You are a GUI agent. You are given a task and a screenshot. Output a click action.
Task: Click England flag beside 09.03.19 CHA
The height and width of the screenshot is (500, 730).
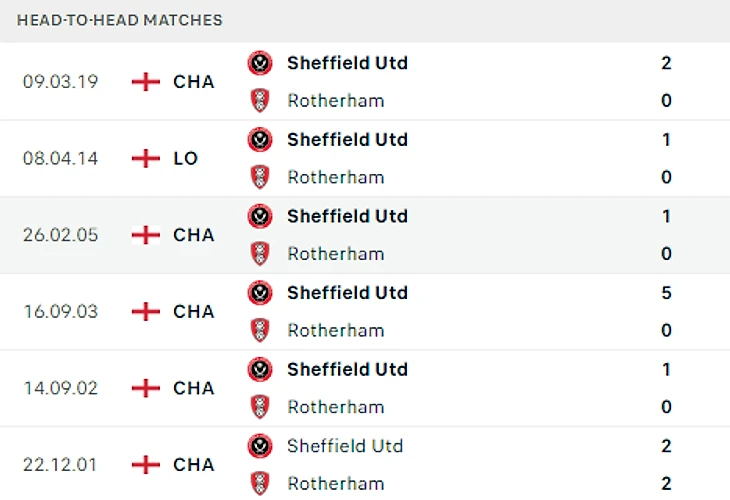(x=146, y=81)
